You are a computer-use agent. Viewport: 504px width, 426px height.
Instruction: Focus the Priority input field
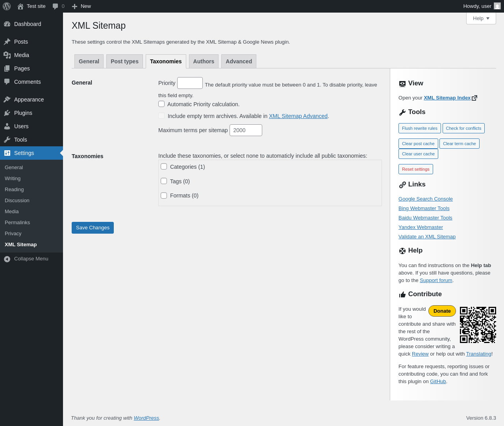[x=190, y=83]
